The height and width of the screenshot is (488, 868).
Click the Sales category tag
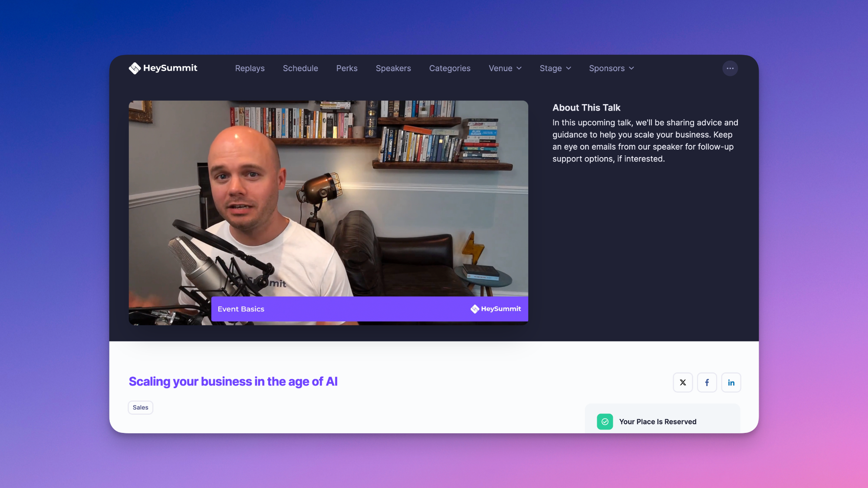[x=140, y=407]
